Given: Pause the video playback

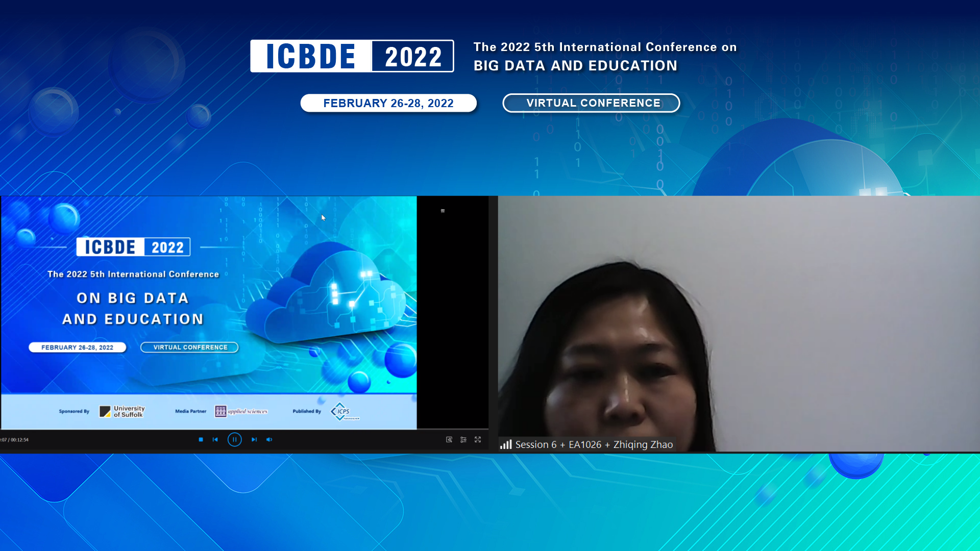Looking at the screenshot, I should tap(234, 439).
